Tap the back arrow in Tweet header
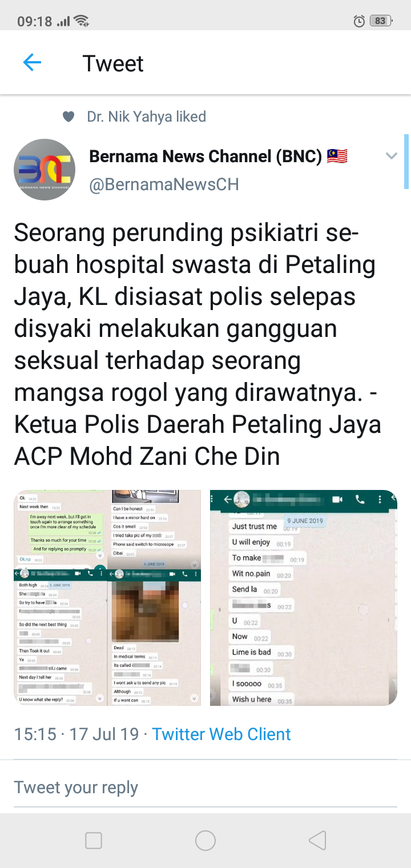The width and height of the screenshot is (411, 868). pos(32,63)
